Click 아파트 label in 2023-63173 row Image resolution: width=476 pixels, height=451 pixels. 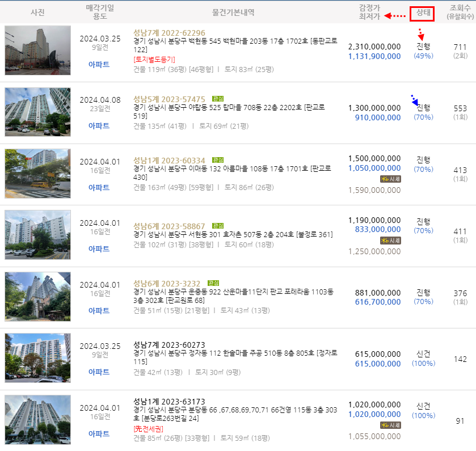click(x=99, y=434)
